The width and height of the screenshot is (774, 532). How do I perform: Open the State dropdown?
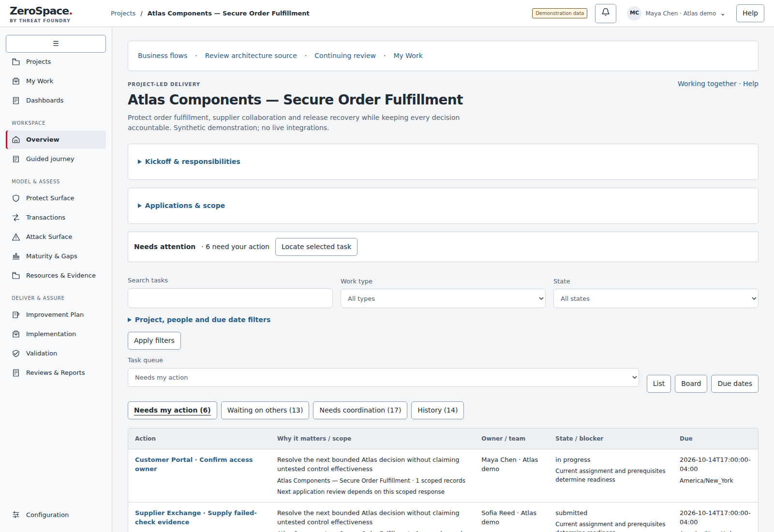pos(655,298)
